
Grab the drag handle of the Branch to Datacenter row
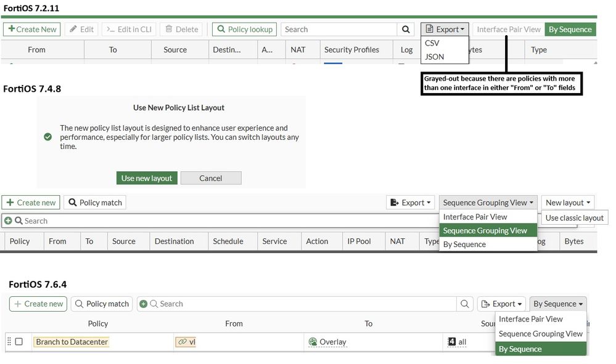pos(9,342)
